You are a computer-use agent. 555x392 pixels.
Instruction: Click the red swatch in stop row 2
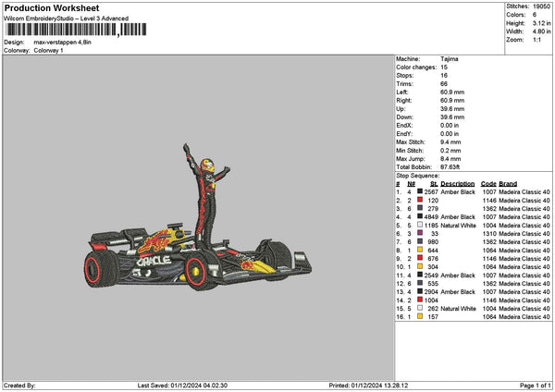[420, 200]
